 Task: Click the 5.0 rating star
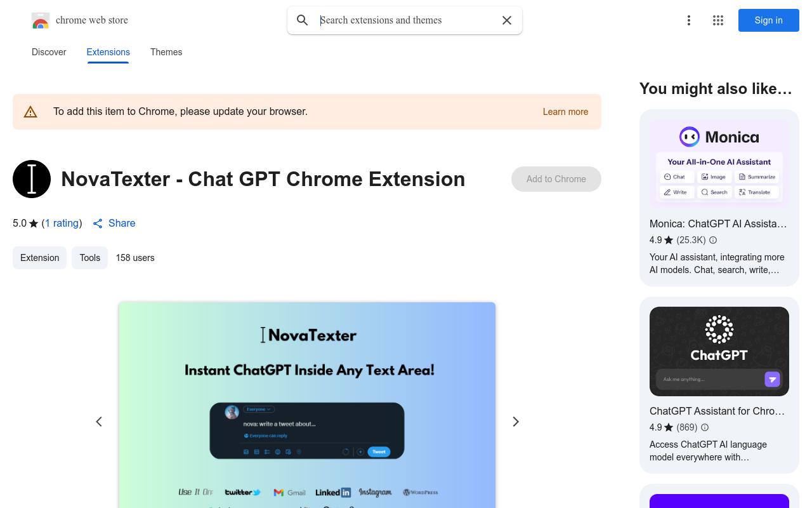(34, 224)
